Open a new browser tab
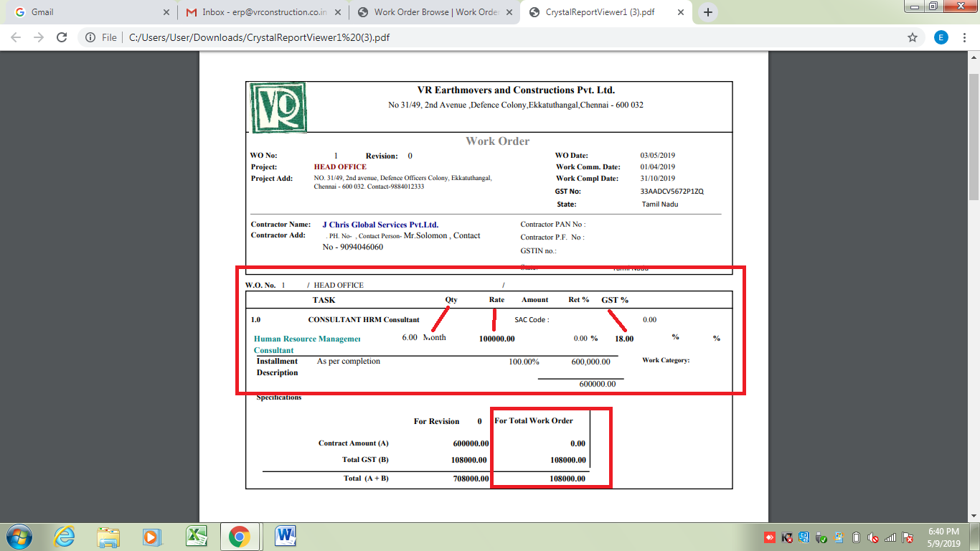The width and height of the screenshot is (980, 551). 708,12
